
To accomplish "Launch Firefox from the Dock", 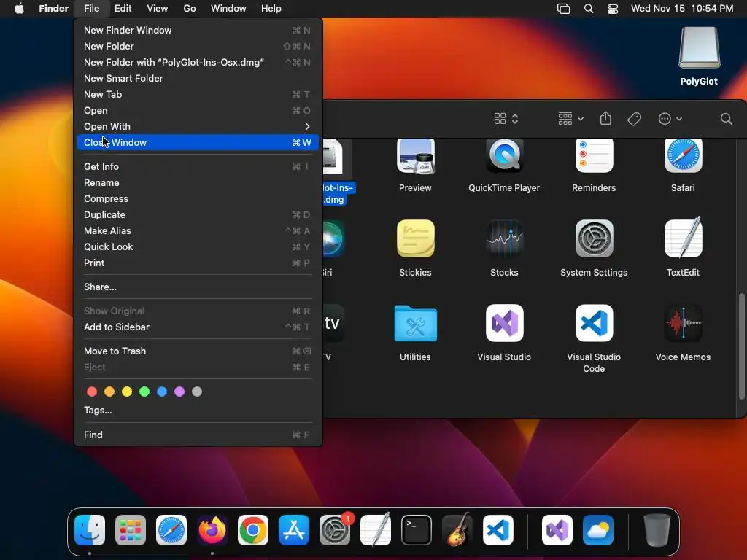I will pyautogui.click(x=212, y=530).
